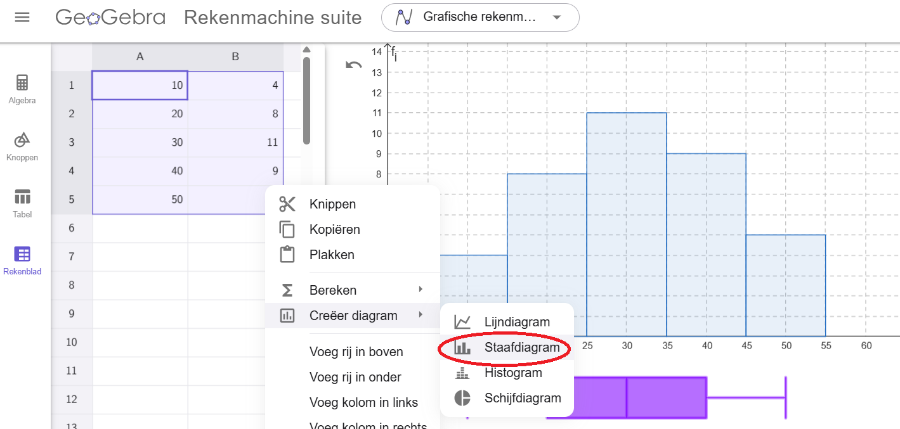Switch to the Tabel view
The height and width of the screenshot is (429, 900).
[22, 203]
